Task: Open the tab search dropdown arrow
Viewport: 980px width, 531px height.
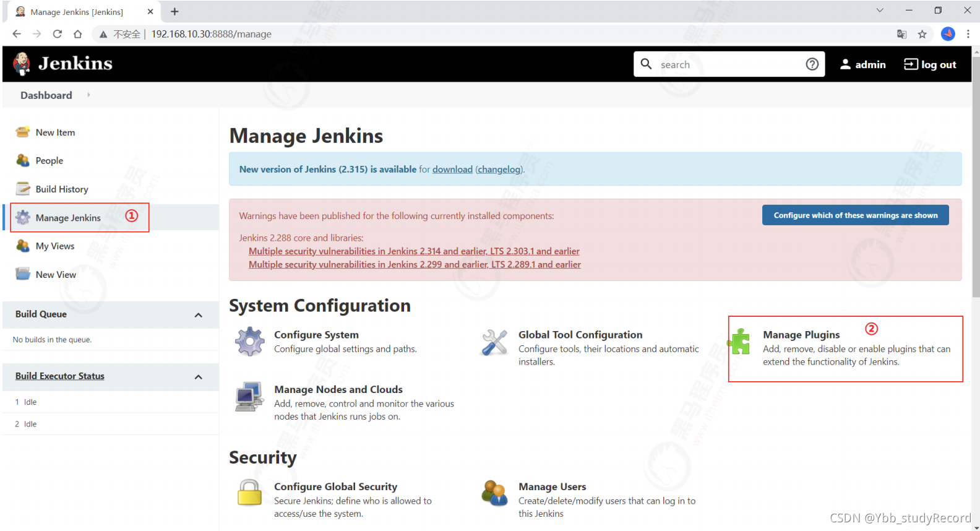Action: click(x=880, y=11)
